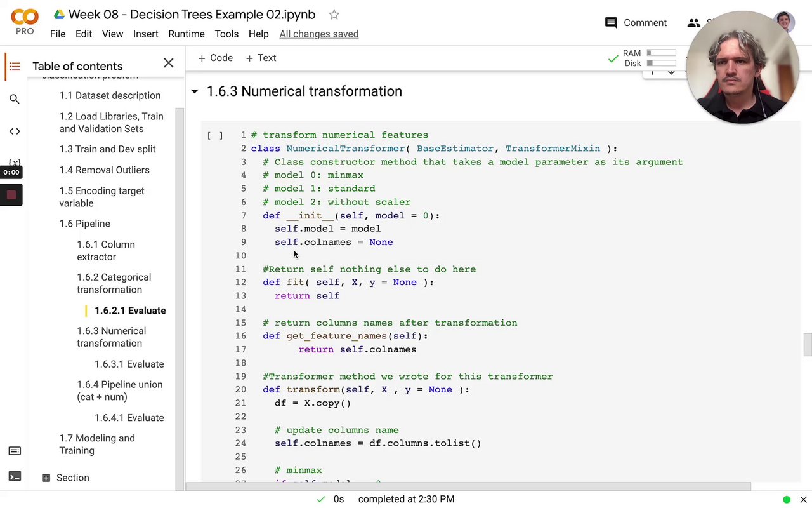812x508 pixels.
Task: Close the table of contents panel
Action: click(168, 63)
